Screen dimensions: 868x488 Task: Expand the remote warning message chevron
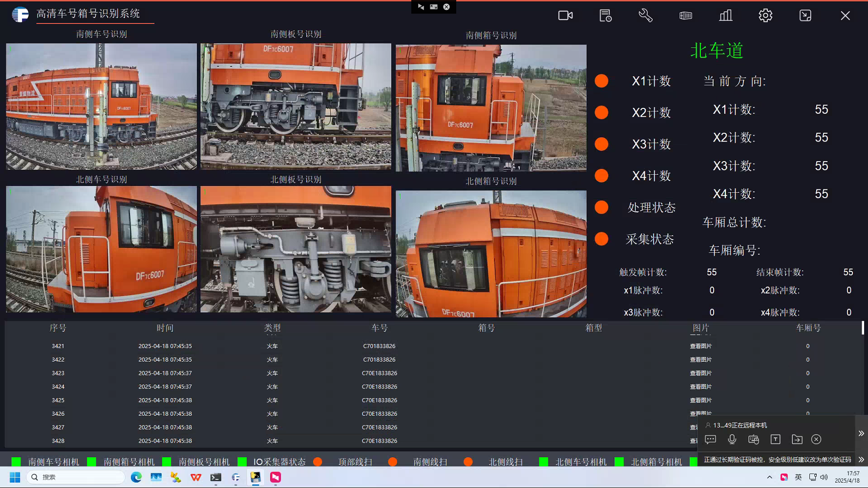coord(861,460)
